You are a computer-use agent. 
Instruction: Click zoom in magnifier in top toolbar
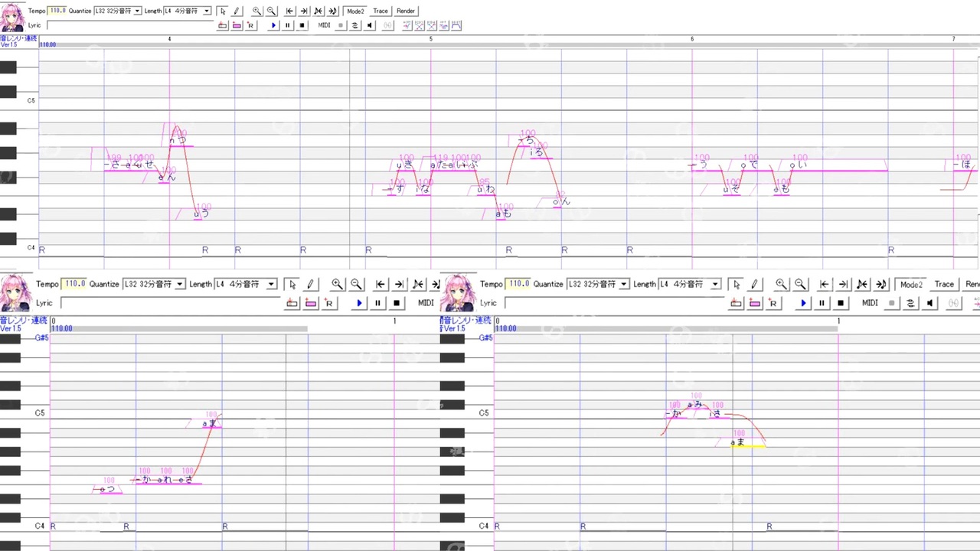[x=256, y=11]
